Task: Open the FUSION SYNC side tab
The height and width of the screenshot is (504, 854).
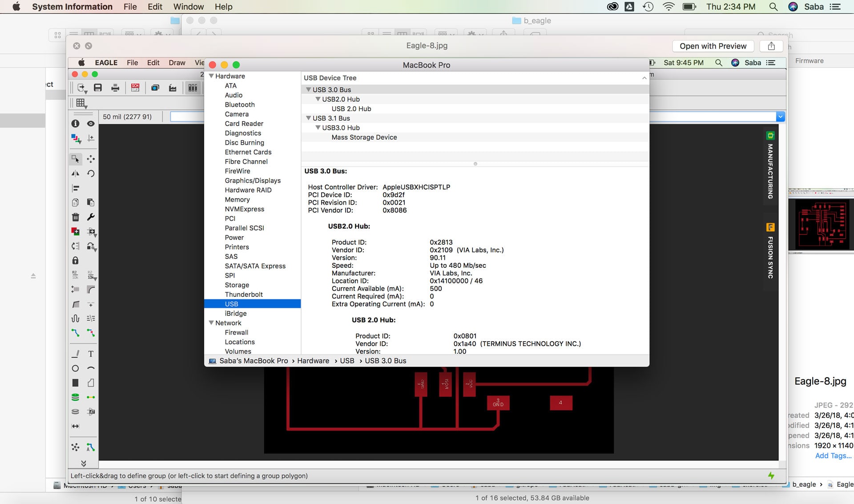Action: coord(770,251)
